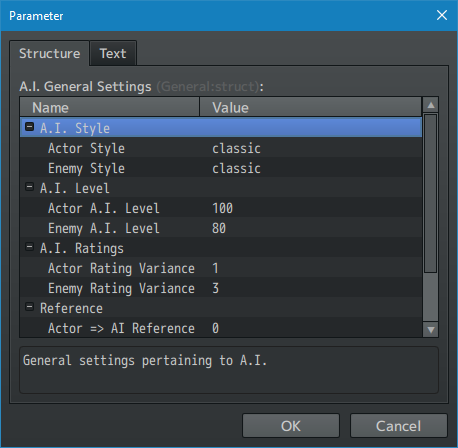Select the Actor A.I. Level row
The width and height of the screenshot is (458, 448).
pos(221,208)
